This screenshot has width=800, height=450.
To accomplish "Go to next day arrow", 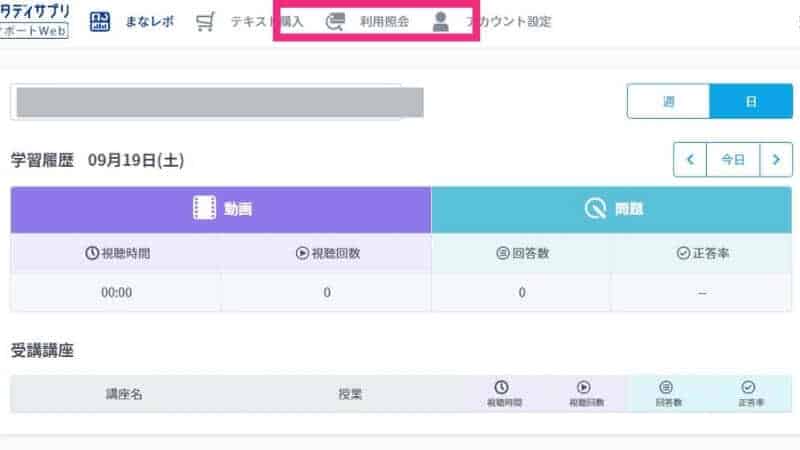I will (x=776, y=160).
